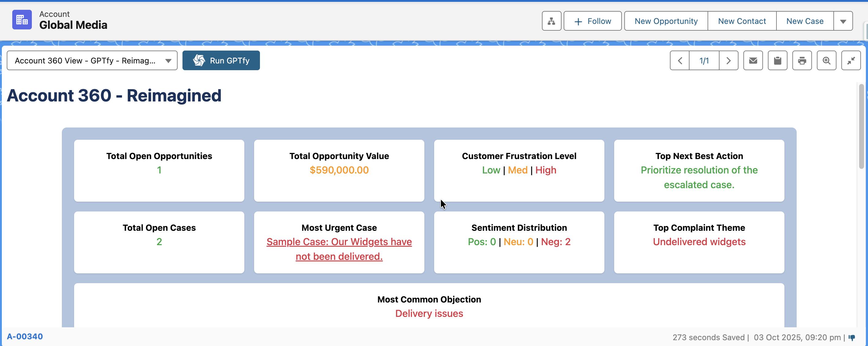This screenshot has height=346, width=868.
Task: Go to previous page arrow
Action: coord(680,61)
